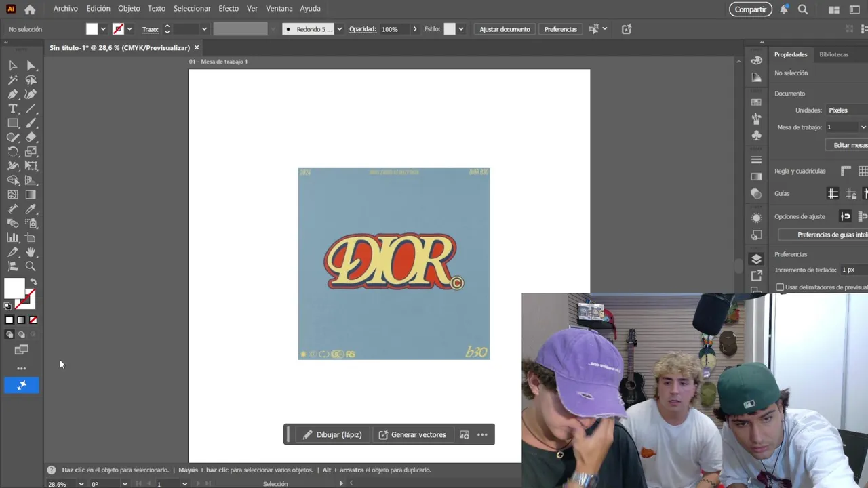868x488 pixels.
Task: Open the search magnifier in top bar
Action: tap(803, 9)
